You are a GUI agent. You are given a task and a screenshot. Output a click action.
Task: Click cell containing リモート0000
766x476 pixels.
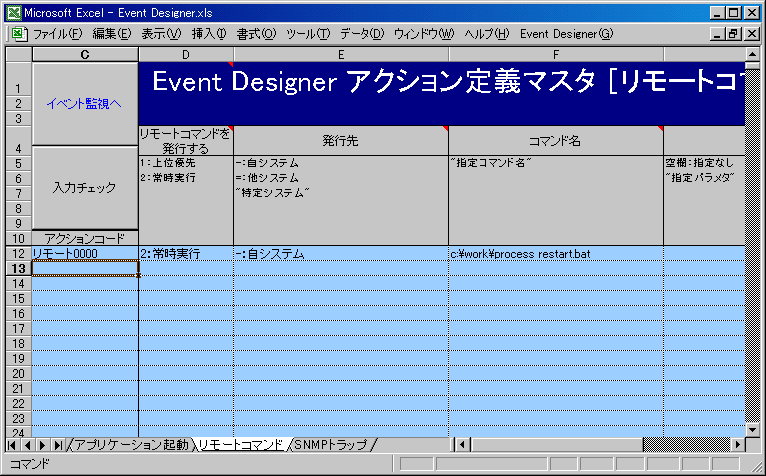point(85,254)
